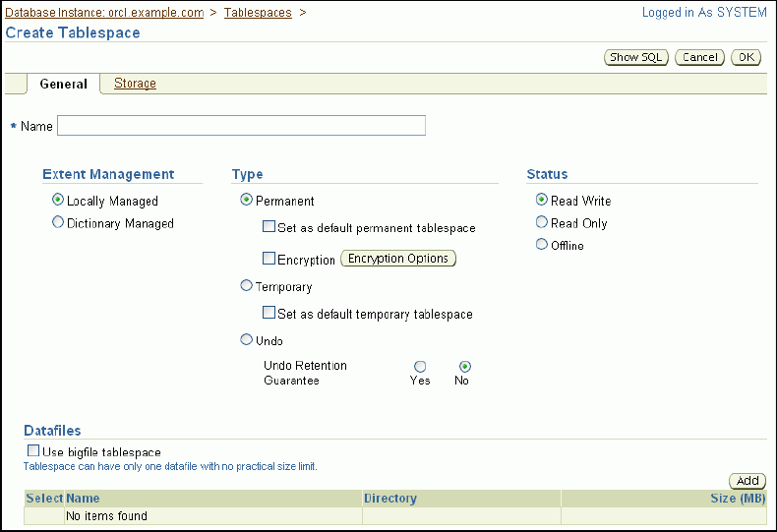Select Locally Managed extent management
Viewport: 777px width, 532px height.
pyautogui.click(x=58, y=200)
